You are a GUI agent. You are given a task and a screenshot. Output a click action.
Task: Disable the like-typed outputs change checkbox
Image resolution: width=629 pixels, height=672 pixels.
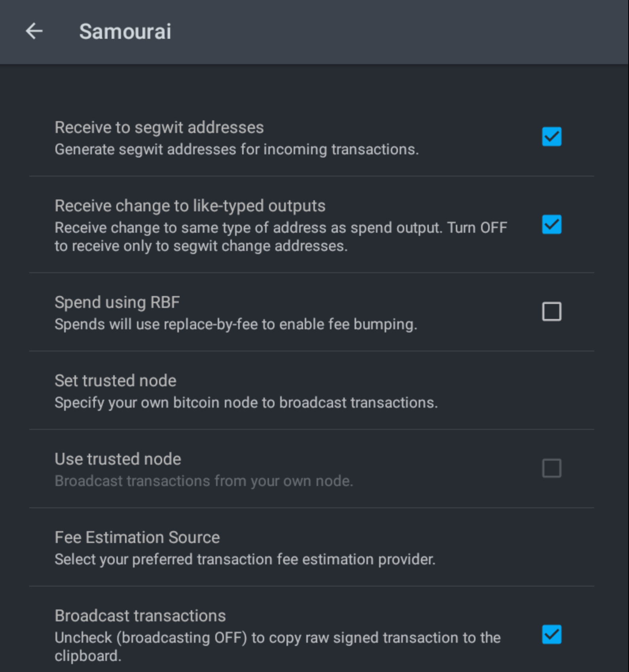tap(551, 224)
